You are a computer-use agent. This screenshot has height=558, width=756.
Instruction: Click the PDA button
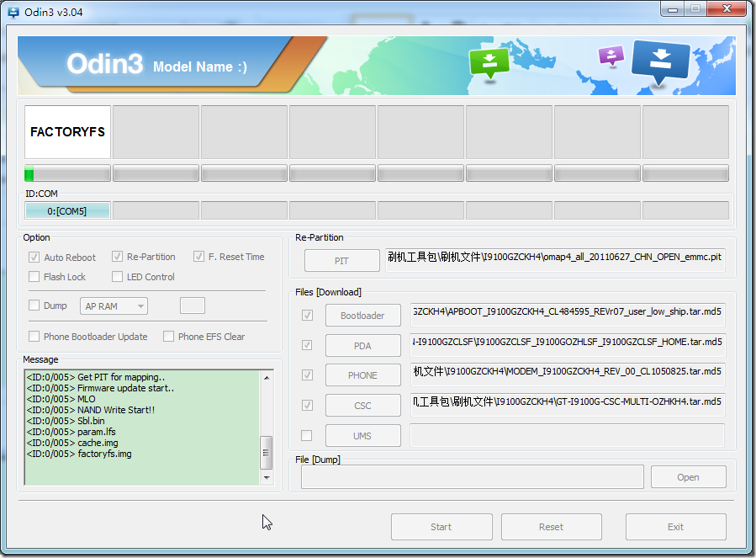(x=363, y=346)
